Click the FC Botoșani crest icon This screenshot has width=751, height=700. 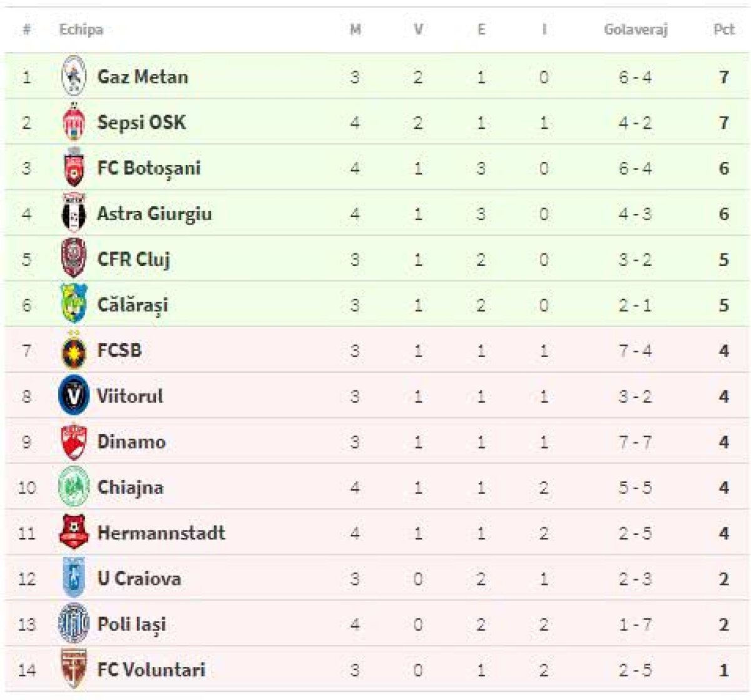tap(74, 168)
